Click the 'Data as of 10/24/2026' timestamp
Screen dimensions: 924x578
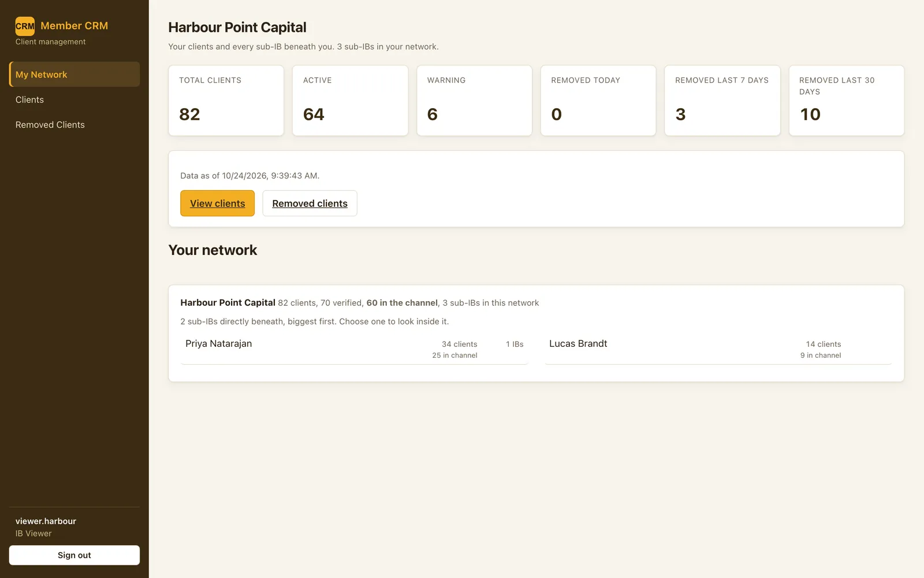point(249,176)
